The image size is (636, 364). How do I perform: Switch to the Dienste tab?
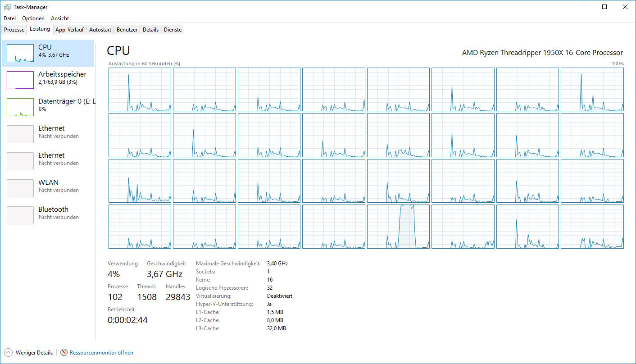coord(173,30)
